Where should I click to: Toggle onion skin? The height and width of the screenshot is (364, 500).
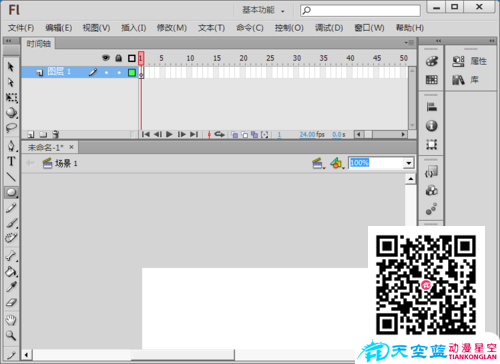coord(235,134)
